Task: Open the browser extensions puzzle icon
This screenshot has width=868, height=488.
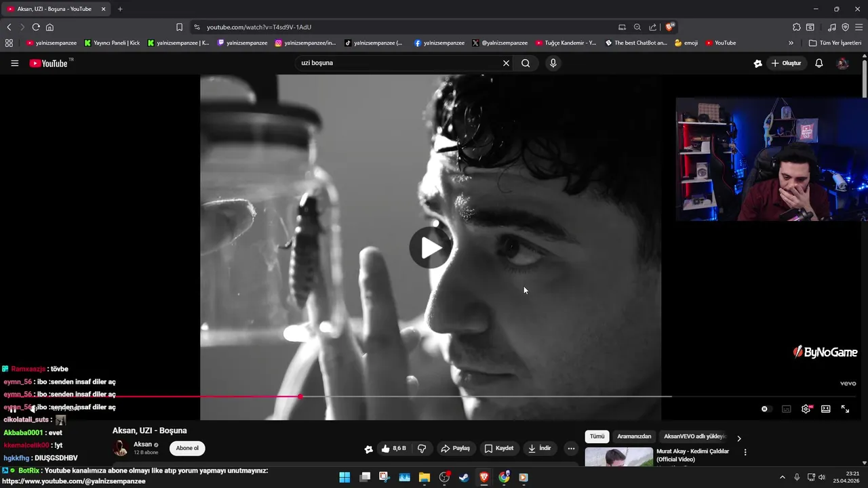Action: coord(797,27)
